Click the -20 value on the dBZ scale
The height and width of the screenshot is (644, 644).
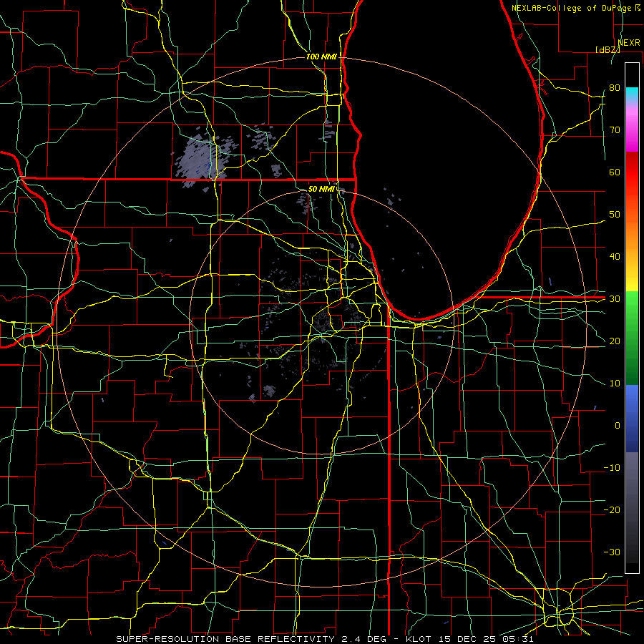(612, 510)
